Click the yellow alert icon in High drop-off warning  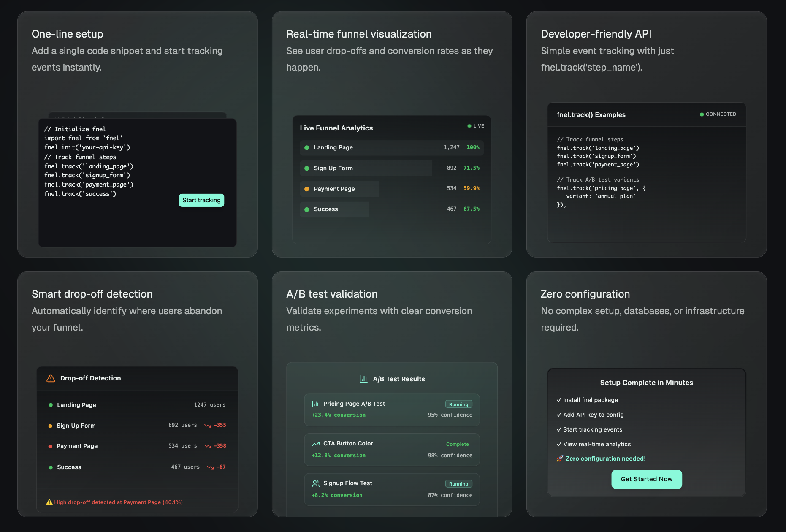[49, 502]
